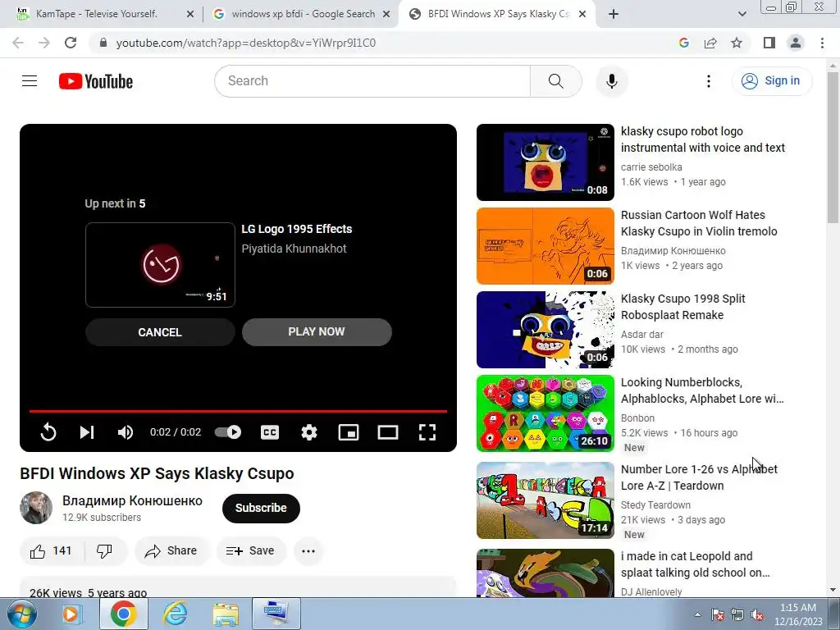Click the address bar URL
Image resolution: width=840 pixels, height=630 pixels.
[246, 43]
